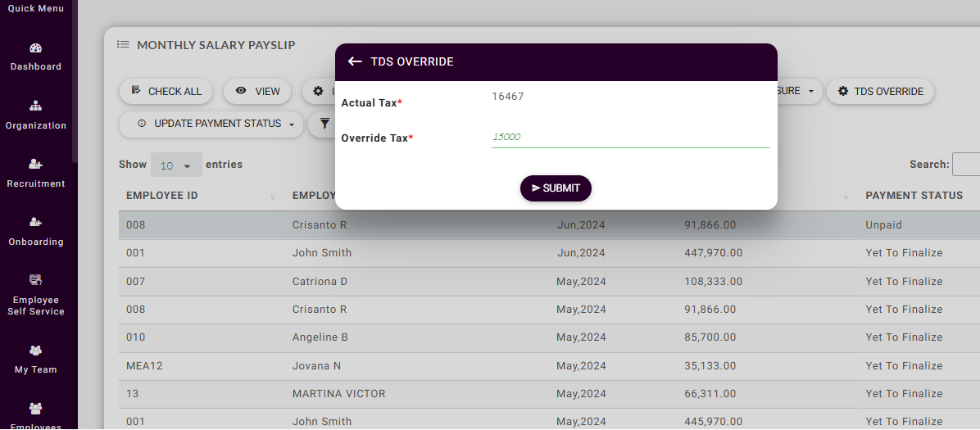
Task: Click the VIEW button with eye icon
Action: pyautogui.click(x=257, y=92)
